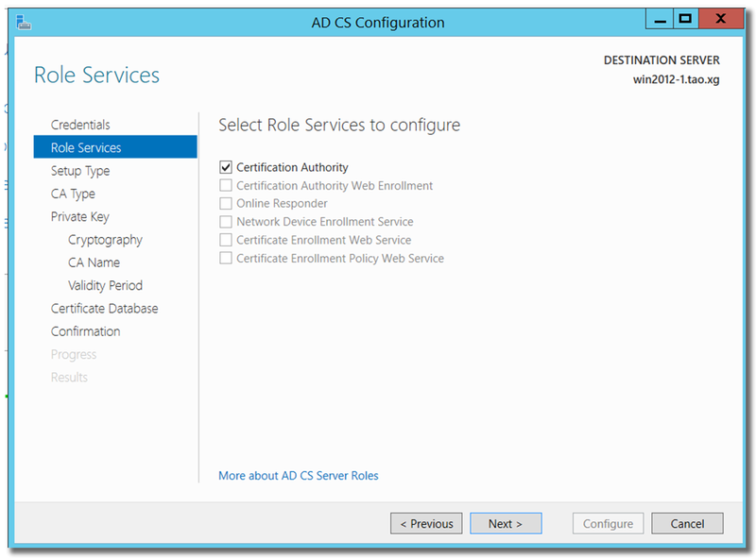756x558 pixels.
Task: Select Role Services in the sidebar
Action: point(115,147)
